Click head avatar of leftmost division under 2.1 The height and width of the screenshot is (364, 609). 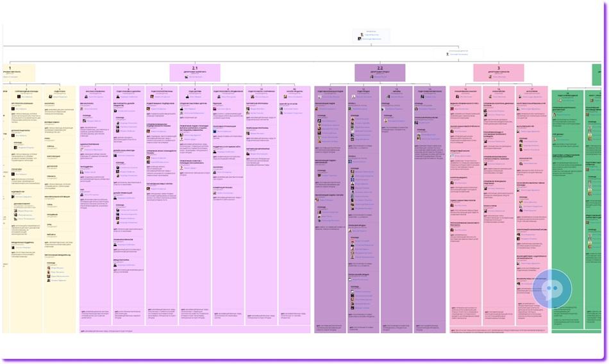[x=87, y=97]
